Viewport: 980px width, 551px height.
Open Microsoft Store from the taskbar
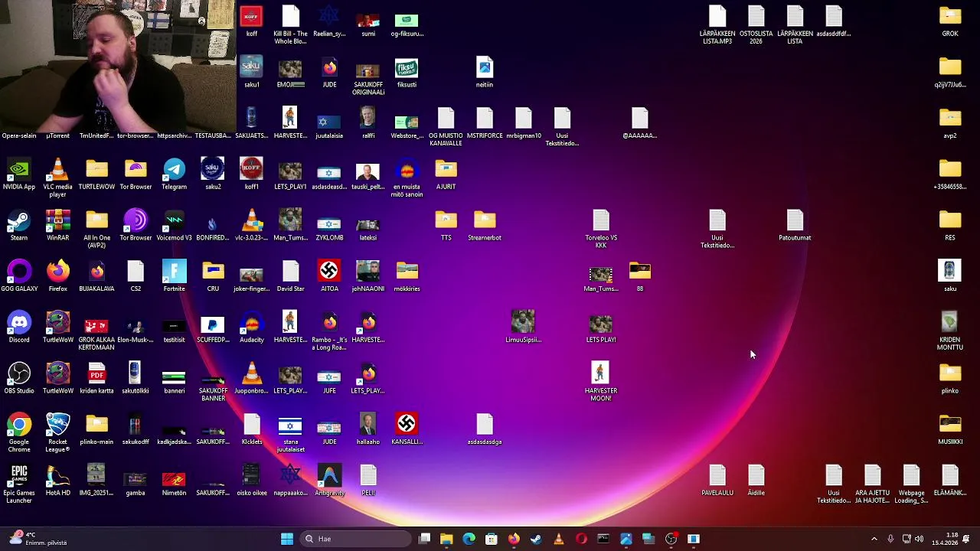[x=492, y=539]
